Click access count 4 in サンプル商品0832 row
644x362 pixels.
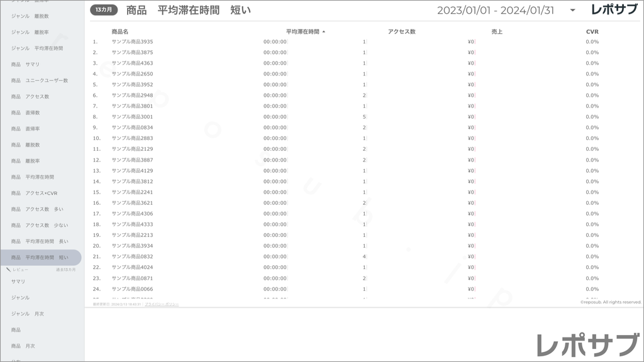364,256
